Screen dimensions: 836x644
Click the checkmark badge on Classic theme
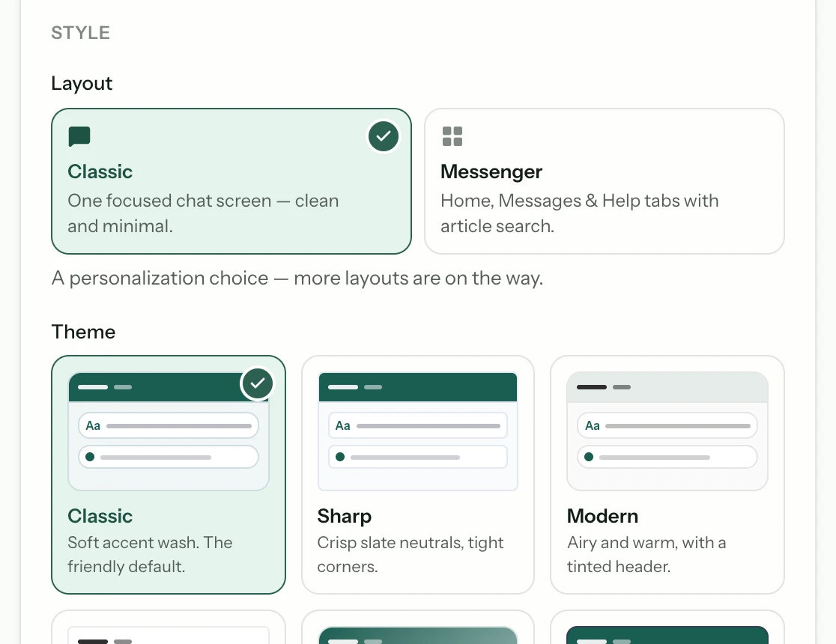click(x=258, y=383)
